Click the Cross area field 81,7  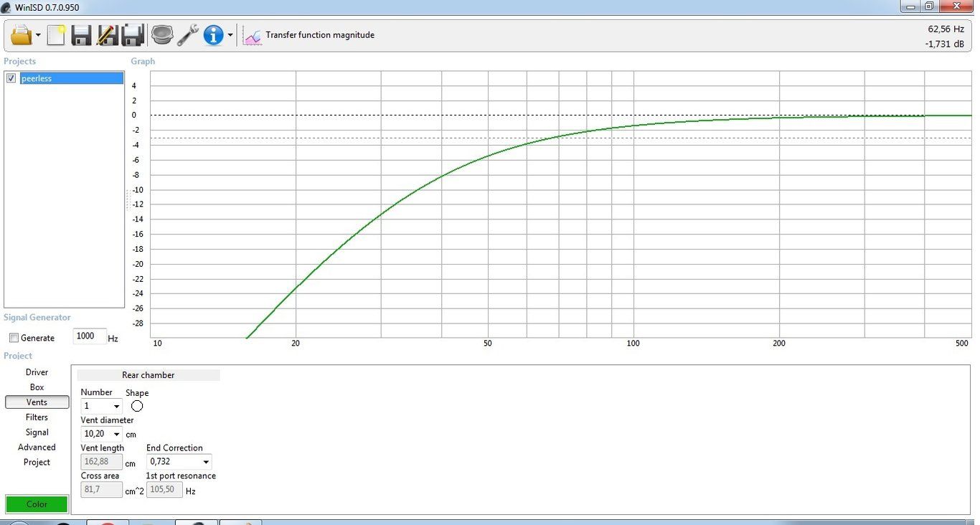pyautogui.click(x=102, y=490)
